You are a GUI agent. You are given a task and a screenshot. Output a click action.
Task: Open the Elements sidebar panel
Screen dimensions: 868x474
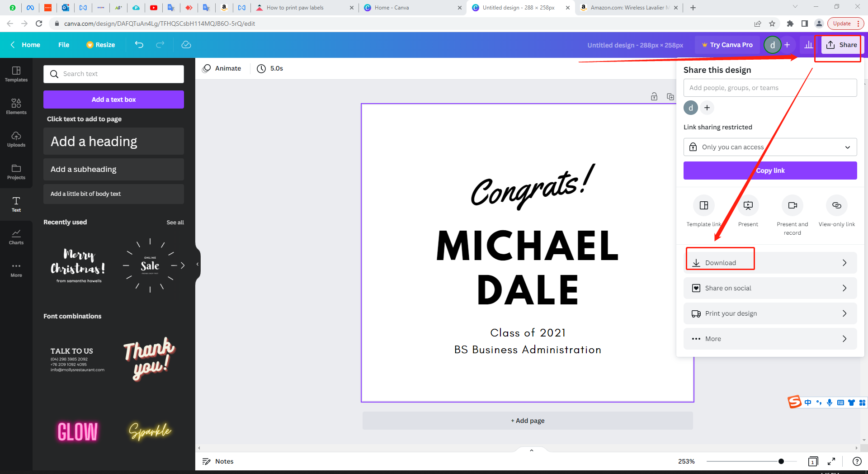coord(16,106)
